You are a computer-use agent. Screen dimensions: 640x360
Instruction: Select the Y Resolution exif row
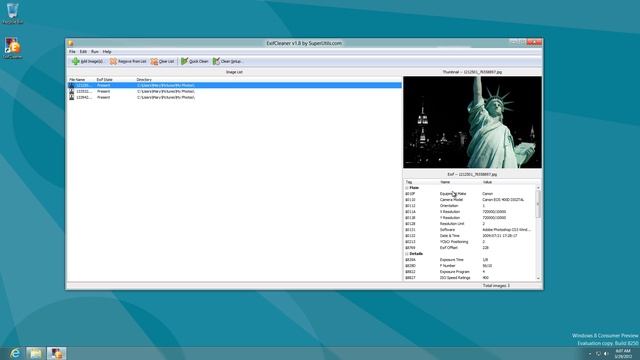[469, 218]
